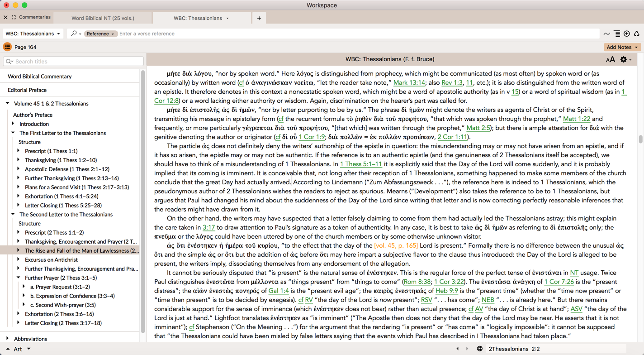Click the magnifier search options icon
Viewport: 644px width, 355px height.
76,34
